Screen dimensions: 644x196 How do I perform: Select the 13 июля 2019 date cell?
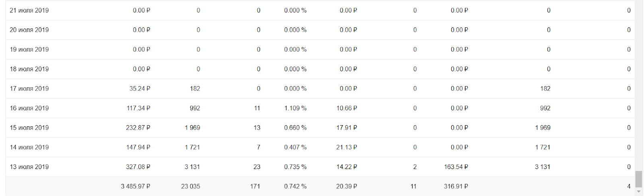[x=29, y=167]
